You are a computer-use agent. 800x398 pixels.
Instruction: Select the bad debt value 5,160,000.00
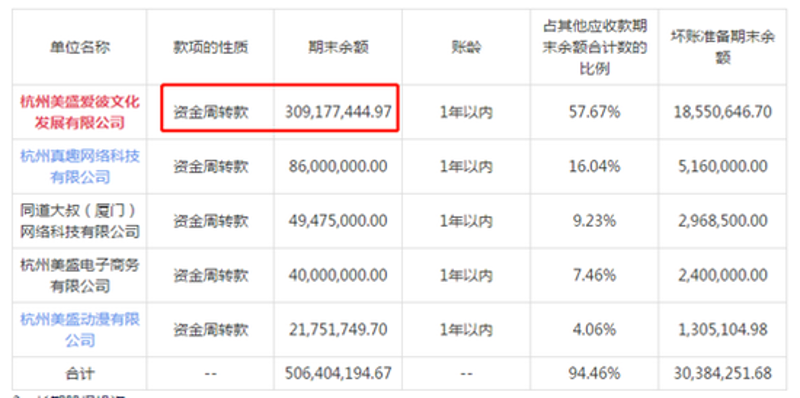tap(722, 166)
